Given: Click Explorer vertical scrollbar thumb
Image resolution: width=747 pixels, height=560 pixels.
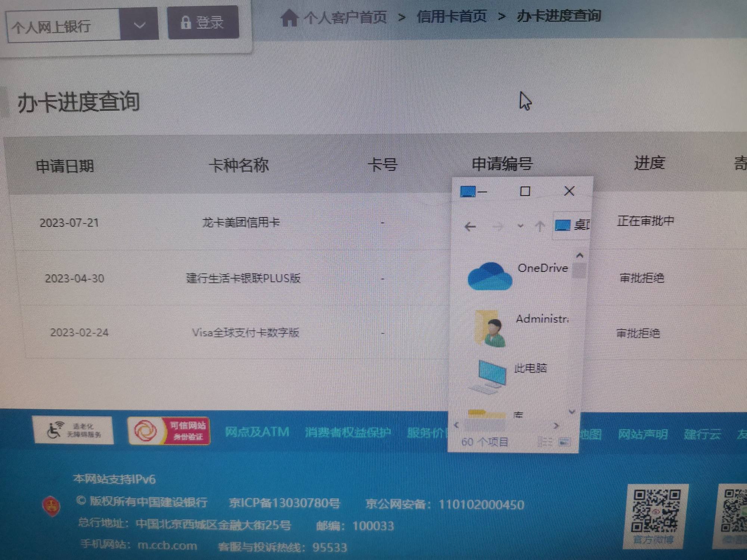Looking at the screenshot, I should coord(579,270).
